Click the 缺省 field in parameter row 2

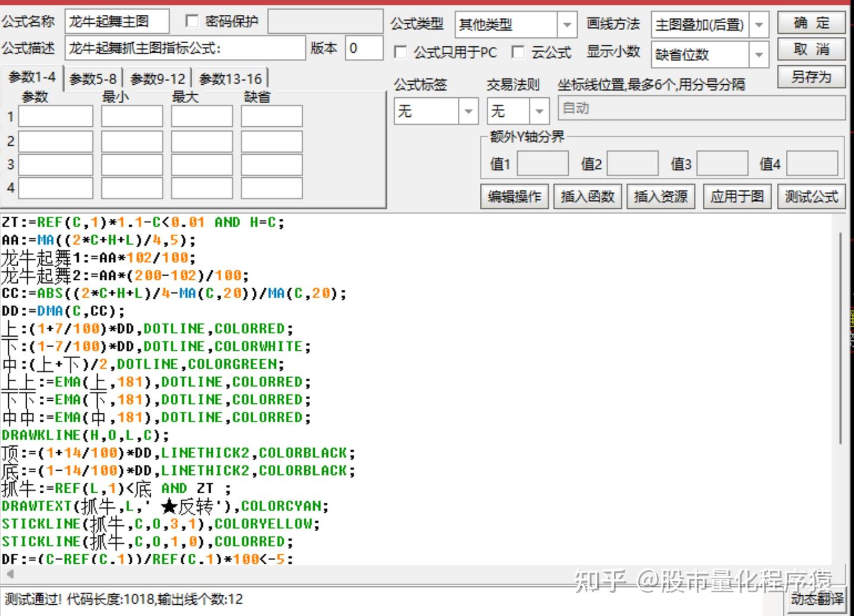coord(272,142)
